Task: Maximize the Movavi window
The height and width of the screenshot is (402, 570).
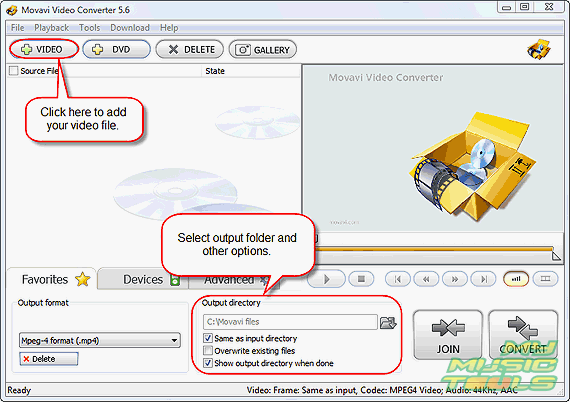Action: 524,7
